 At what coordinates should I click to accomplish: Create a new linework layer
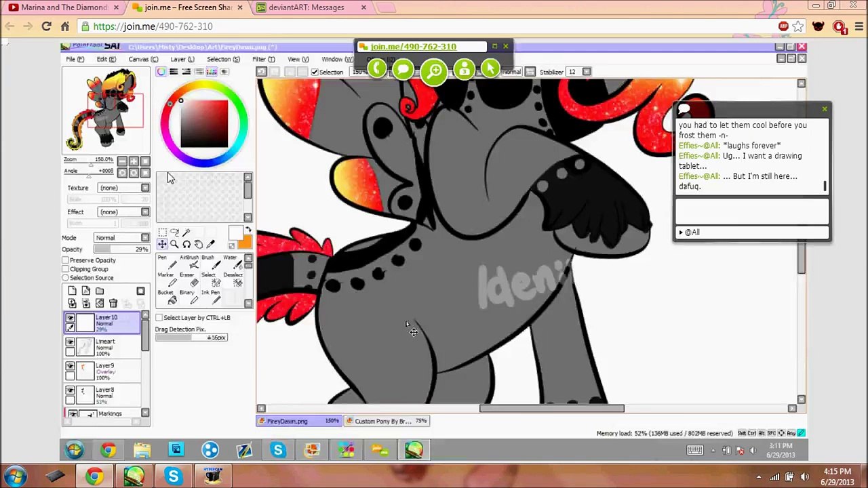point(86,291)
